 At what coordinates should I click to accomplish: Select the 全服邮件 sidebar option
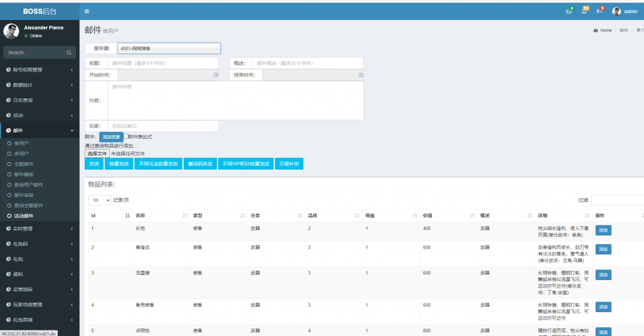pyautogui.click(x=24, y=164)
